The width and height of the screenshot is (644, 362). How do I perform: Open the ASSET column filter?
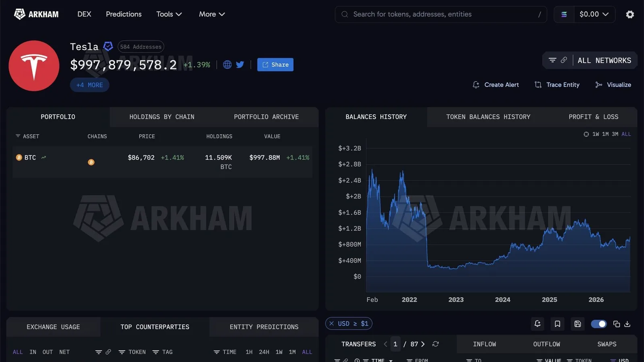pos(27,137)
